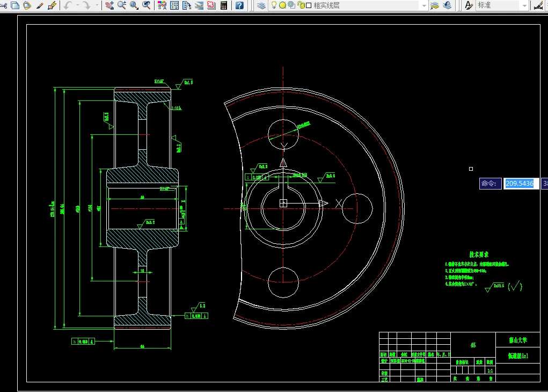Click the Copy icon in the toolbar
Viewport: 548px width, 392px height.
tap(15, 5)
